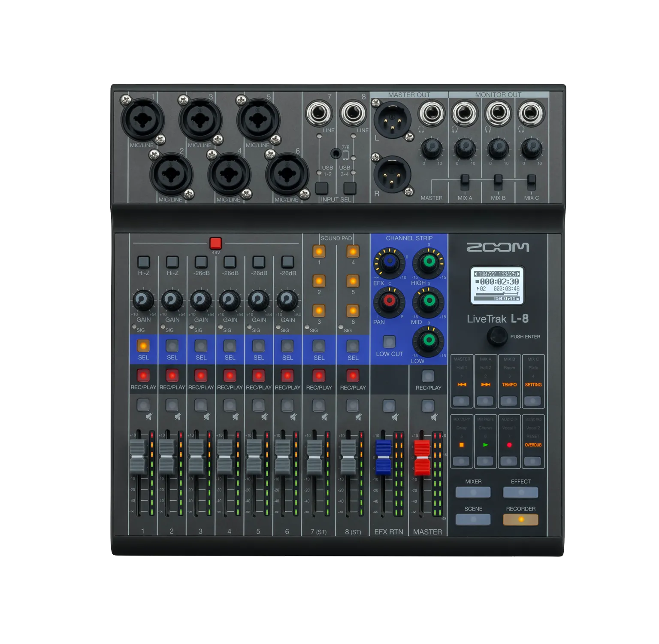Open the SCENE mode
This screenshot has height=644, width=659.
click(x=473, y=519)
